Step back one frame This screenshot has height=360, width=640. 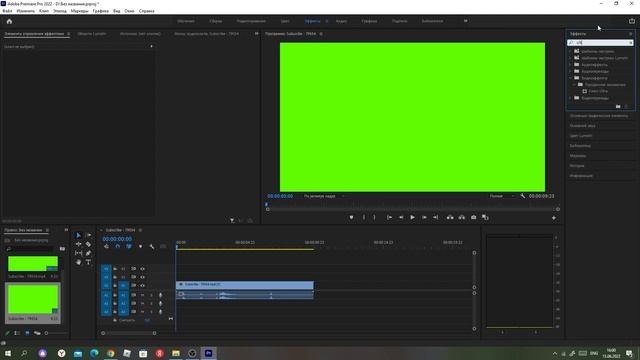(401, 218)
